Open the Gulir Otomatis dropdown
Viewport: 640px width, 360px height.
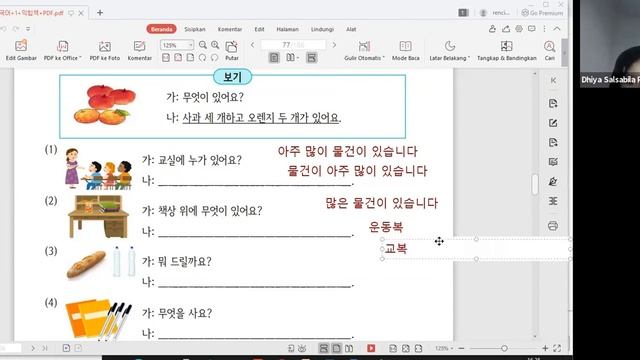[x=364, y=51]
